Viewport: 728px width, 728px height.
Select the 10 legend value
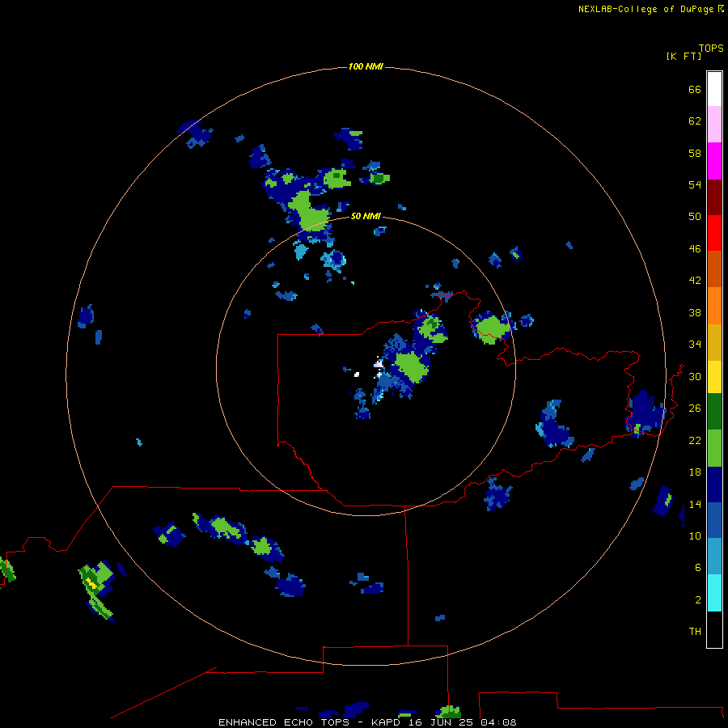point(695,535)
